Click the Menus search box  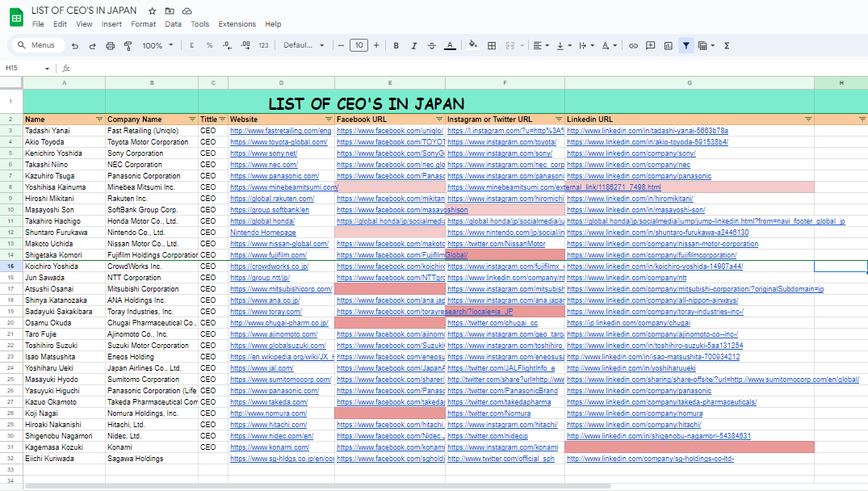(38, 45)
